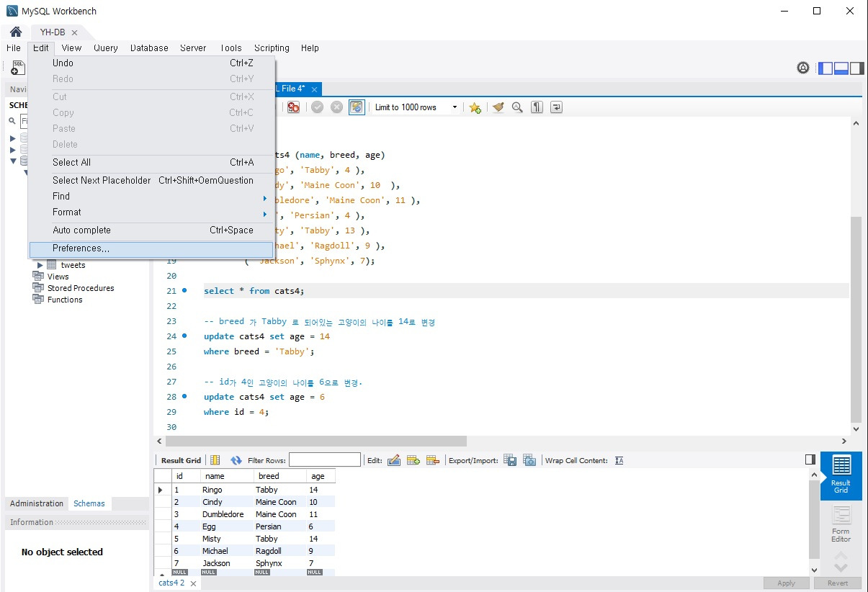868x592 pixels.
Task: Enable the highlighted query tools toggle icon
Action: (x=357, y=107)
